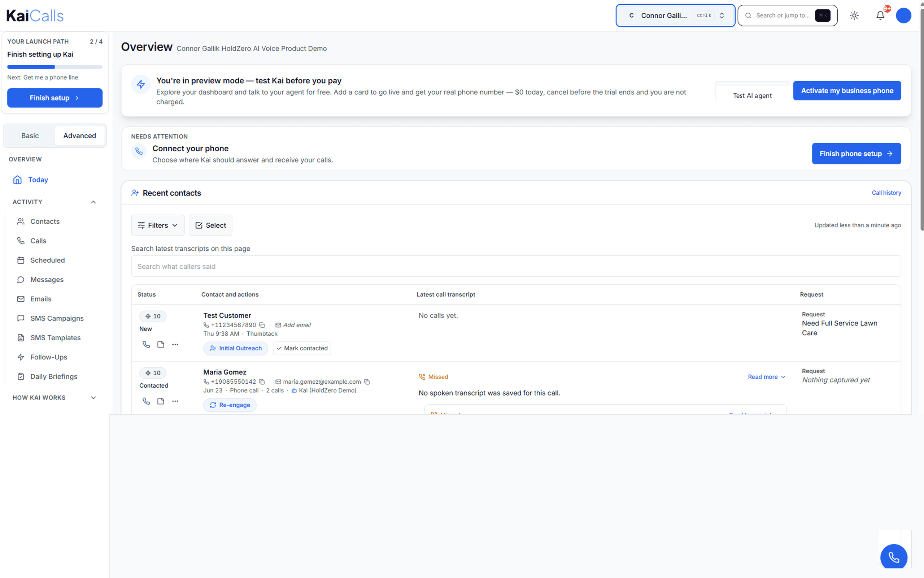The width and height of the screenshot is (924, 578).
Task: Click the Finish setup button
Action: [x=55, y=98]
